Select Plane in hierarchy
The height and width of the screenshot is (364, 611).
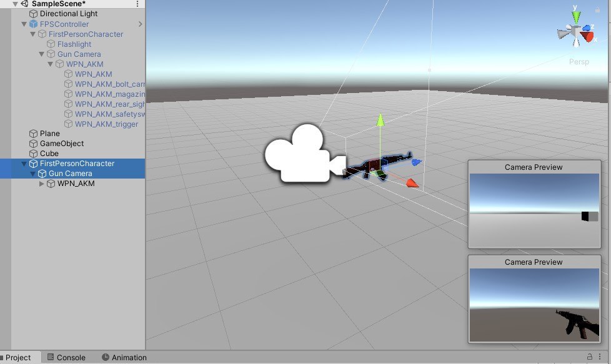click(50, 134)
